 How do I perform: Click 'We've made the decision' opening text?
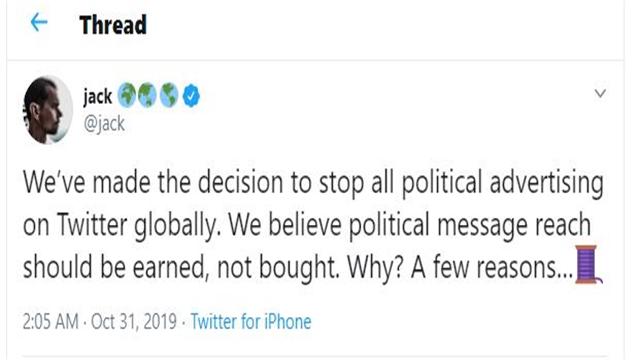click(x=153, y=183)
